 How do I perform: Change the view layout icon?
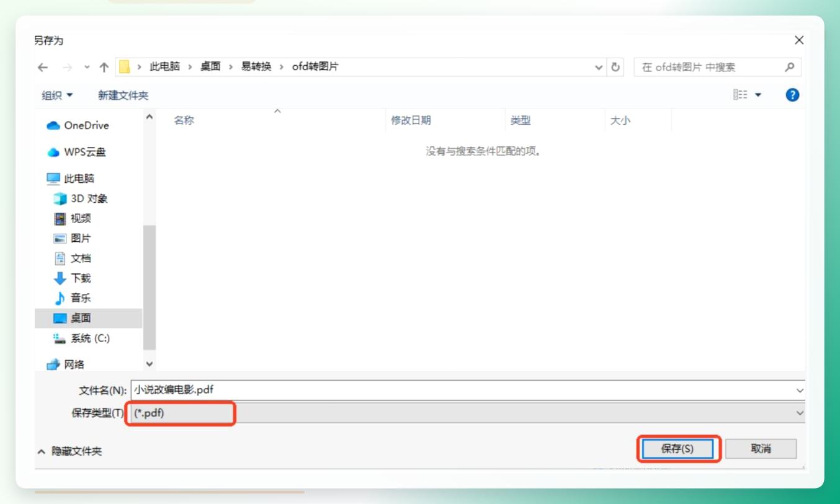(740, 95)
